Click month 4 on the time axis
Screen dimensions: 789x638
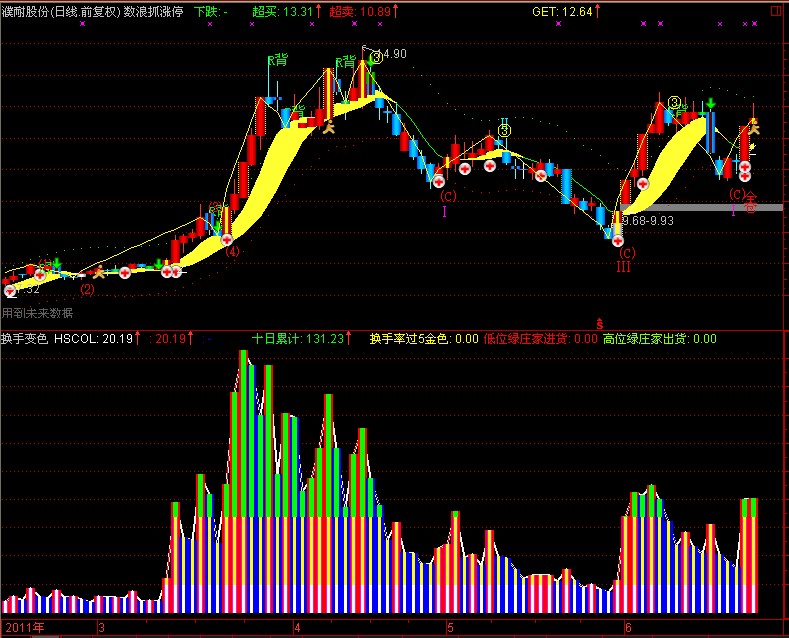297,627
